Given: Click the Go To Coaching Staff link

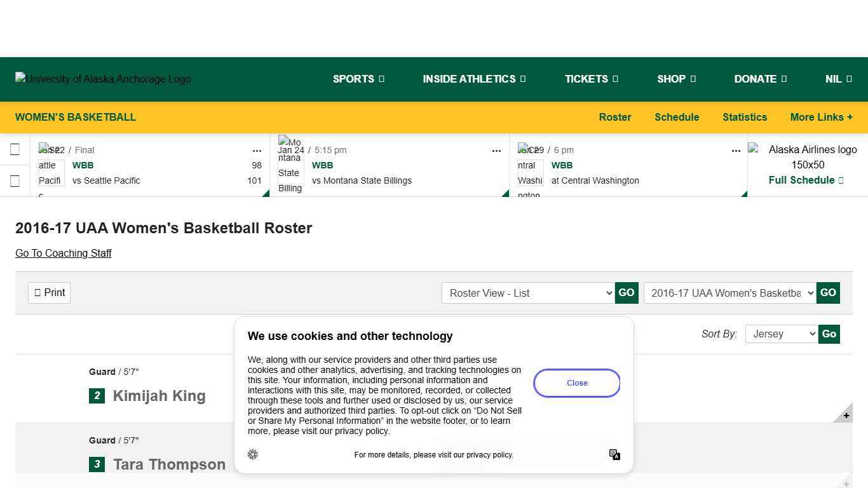Looking at the screenshot, I should [x=63, y=253].
